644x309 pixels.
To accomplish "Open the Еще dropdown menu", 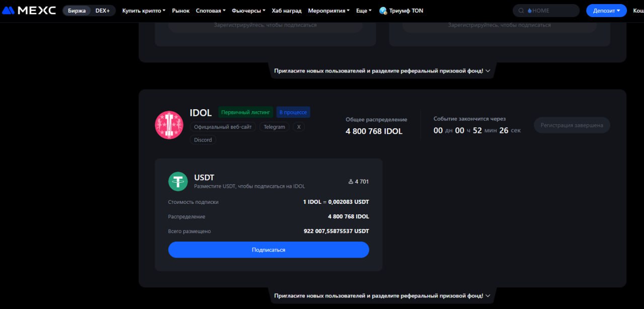I will click(364, 11).
